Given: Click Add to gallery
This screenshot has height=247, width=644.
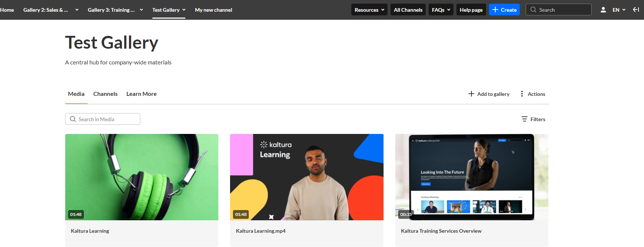Looking at the screenshot, I should pos(489,94).
